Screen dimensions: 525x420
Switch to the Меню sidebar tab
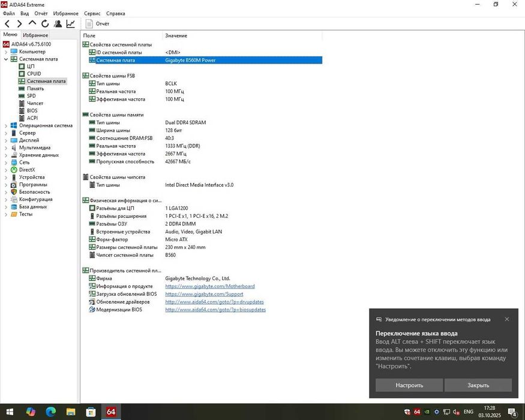tap(10, 34)
